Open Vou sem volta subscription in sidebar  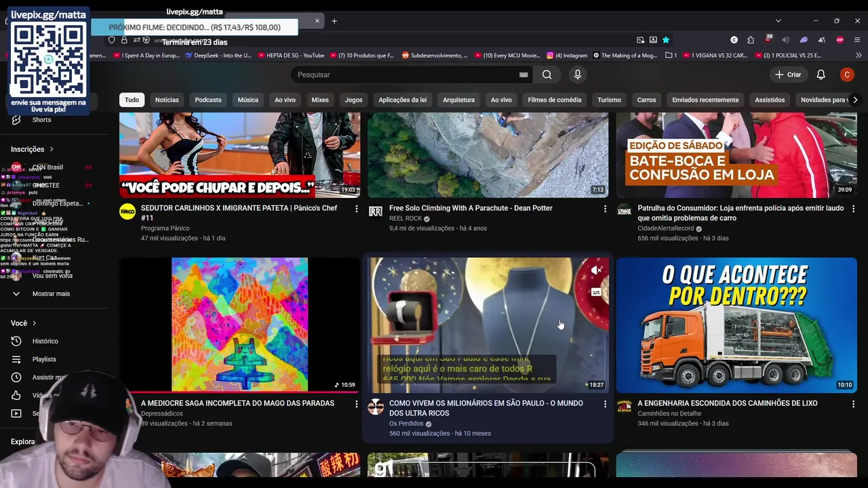(x=52, y=276)
